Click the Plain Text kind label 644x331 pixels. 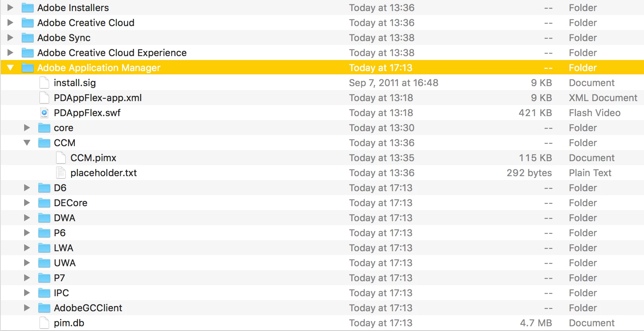(x=590, y=173)
